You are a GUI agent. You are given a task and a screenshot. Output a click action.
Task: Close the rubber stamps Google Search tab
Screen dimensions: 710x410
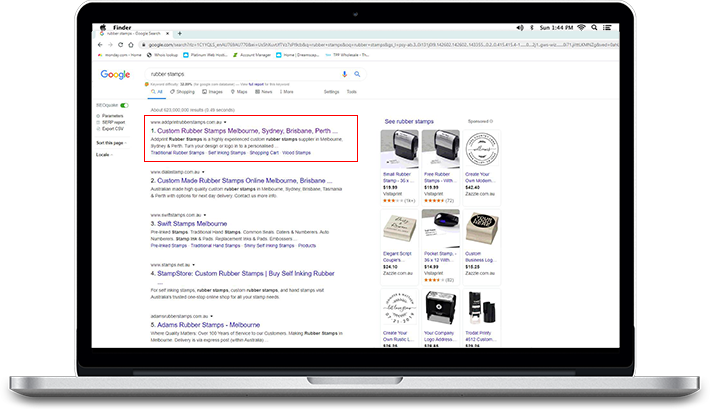(167, 34)
